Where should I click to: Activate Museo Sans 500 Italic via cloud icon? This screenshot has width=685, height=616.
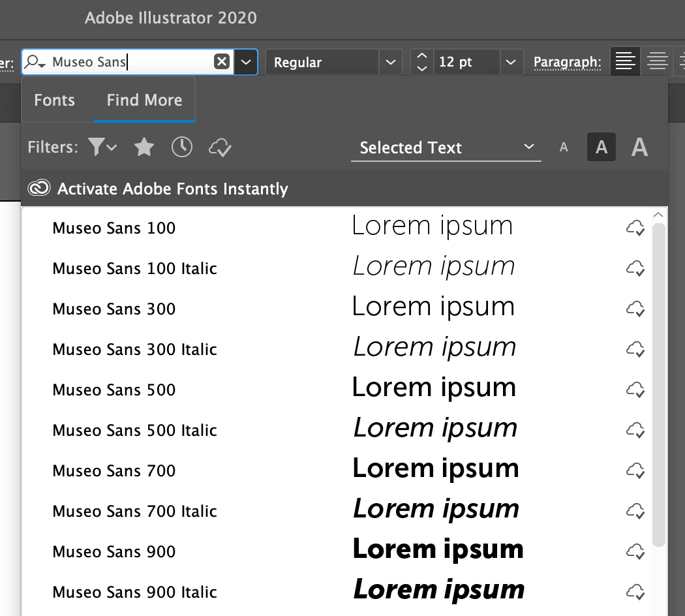[635, 430]
